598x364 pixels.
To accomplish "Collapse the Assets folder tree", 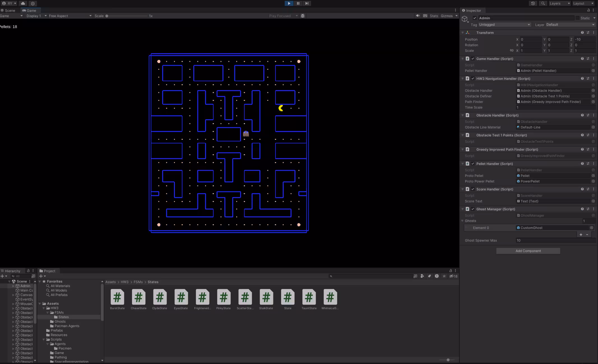I will click(40, 304).
